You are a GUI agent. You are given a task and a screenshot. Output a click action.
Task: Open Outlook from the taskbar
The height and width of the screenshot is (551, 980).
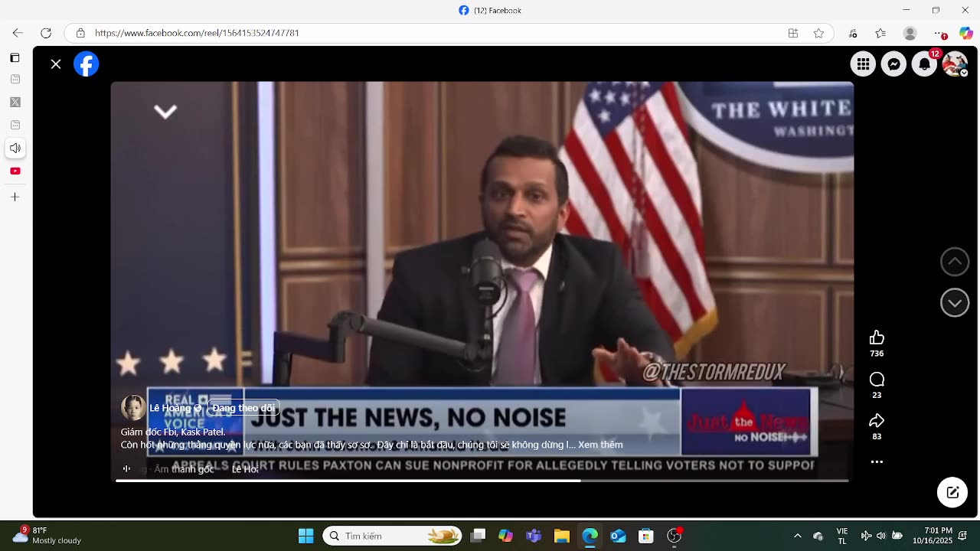coord(618,536)
